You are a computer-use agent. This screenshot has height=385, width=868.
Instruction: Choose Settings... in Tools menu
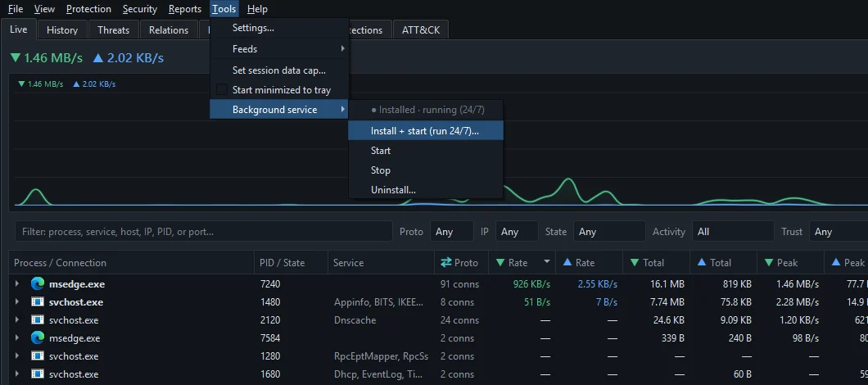click(279, 28)
